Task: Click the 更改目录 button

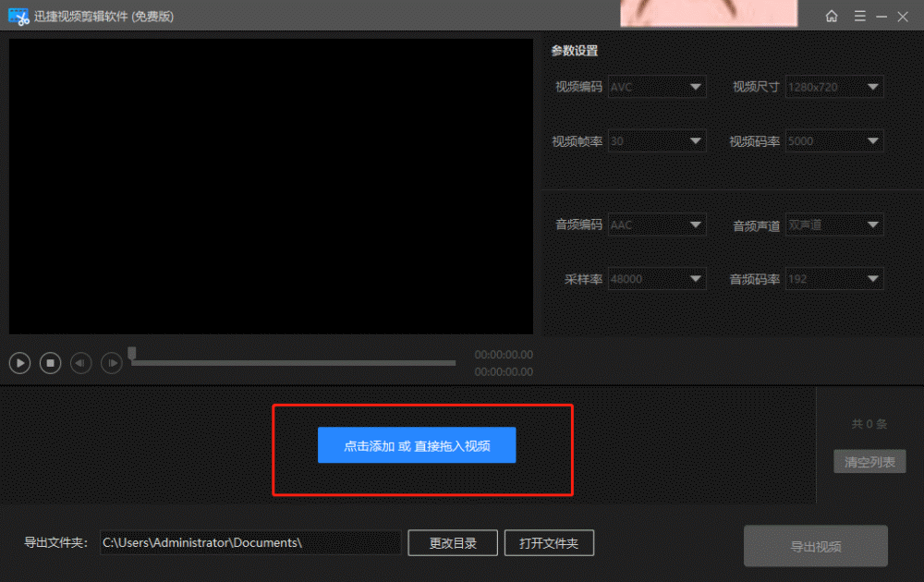Action: point(453,543)
